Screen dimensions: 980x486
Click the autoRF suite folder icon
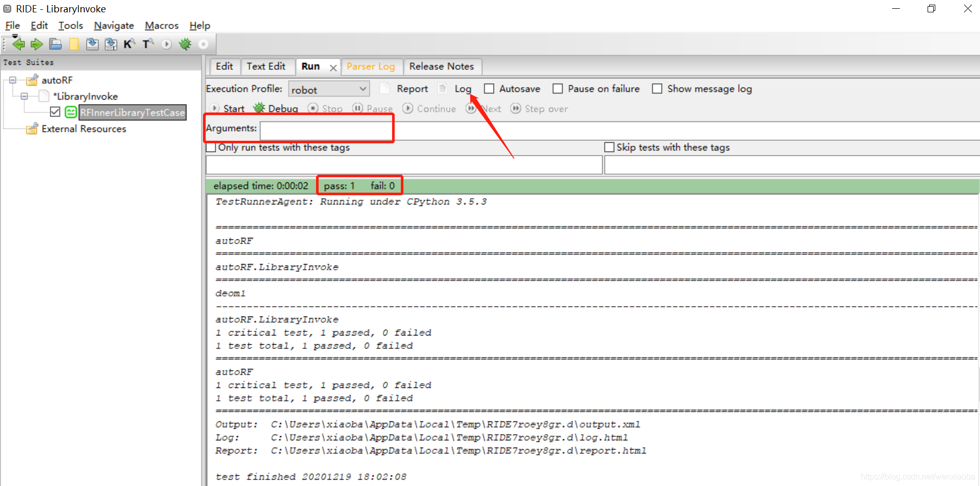(x=32, y=80)
